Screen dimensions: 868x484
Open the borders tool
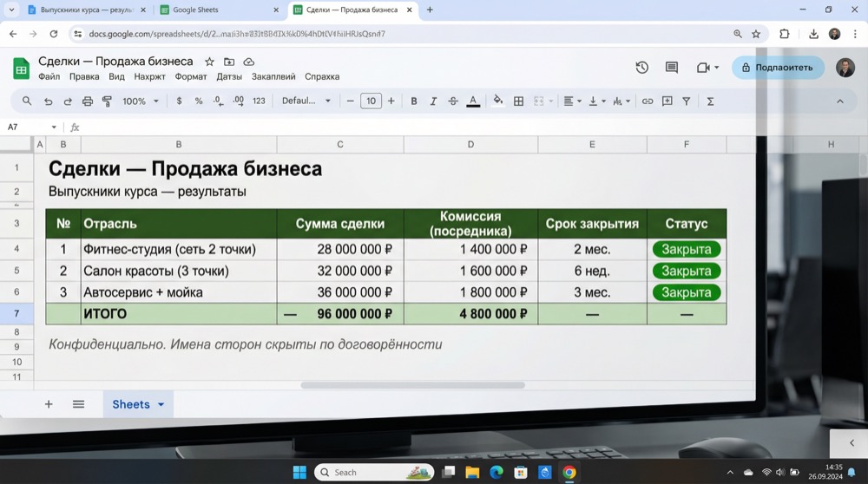(x=518, y=101)
